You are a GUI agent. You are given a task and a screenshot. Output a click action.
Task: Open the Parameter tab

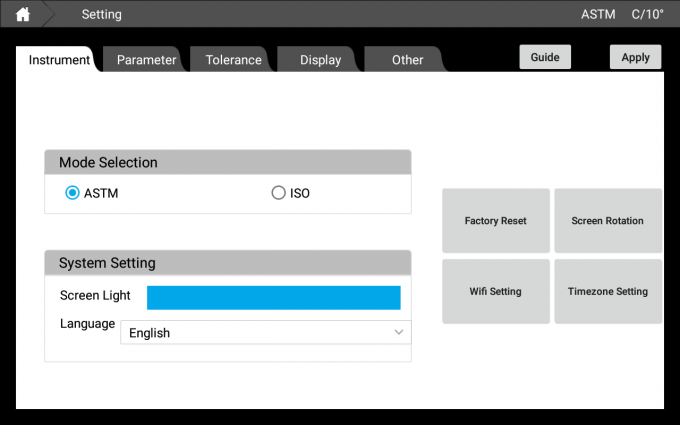click(x=146, y=60)
